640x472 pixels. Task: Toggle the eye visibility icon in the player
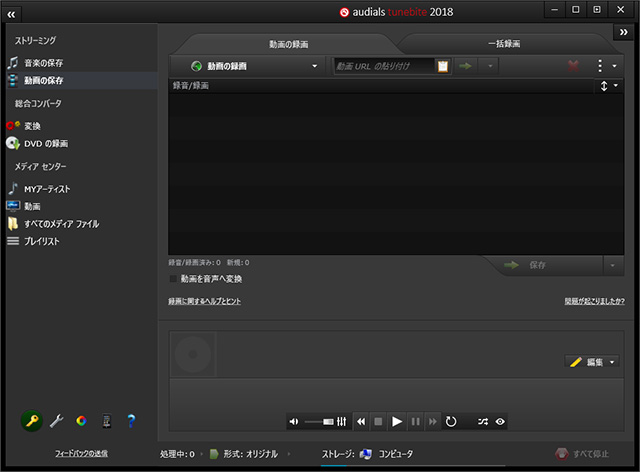500,422
